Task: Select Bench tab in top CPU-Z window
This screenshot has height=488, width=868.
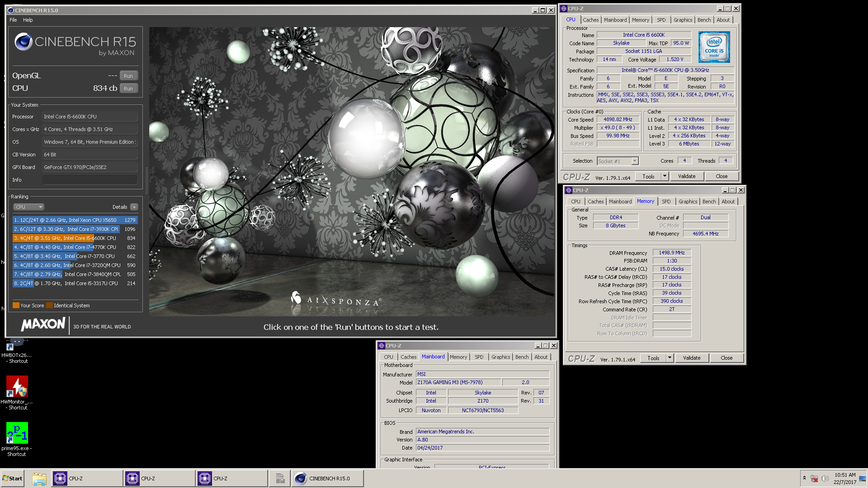Action: pyautogui.click(x=704, y=20)
